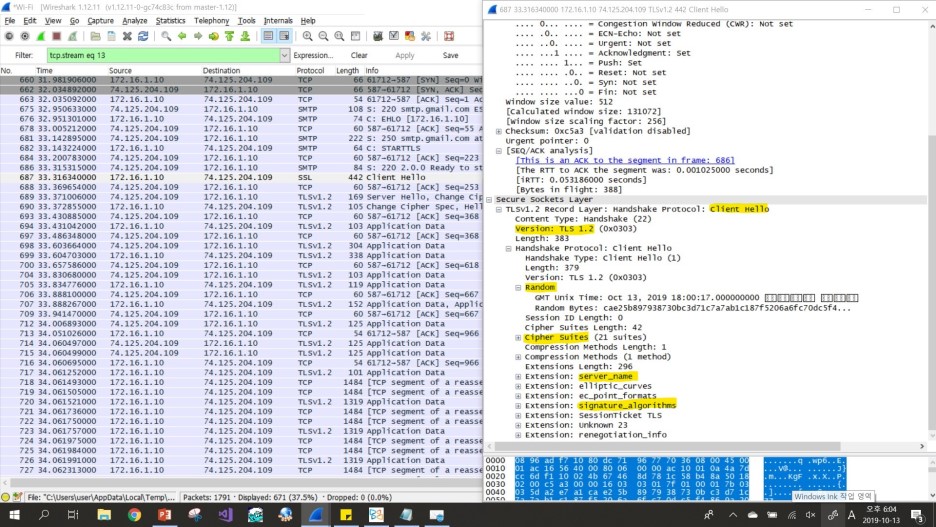Clear the display filter

[359, 56]
